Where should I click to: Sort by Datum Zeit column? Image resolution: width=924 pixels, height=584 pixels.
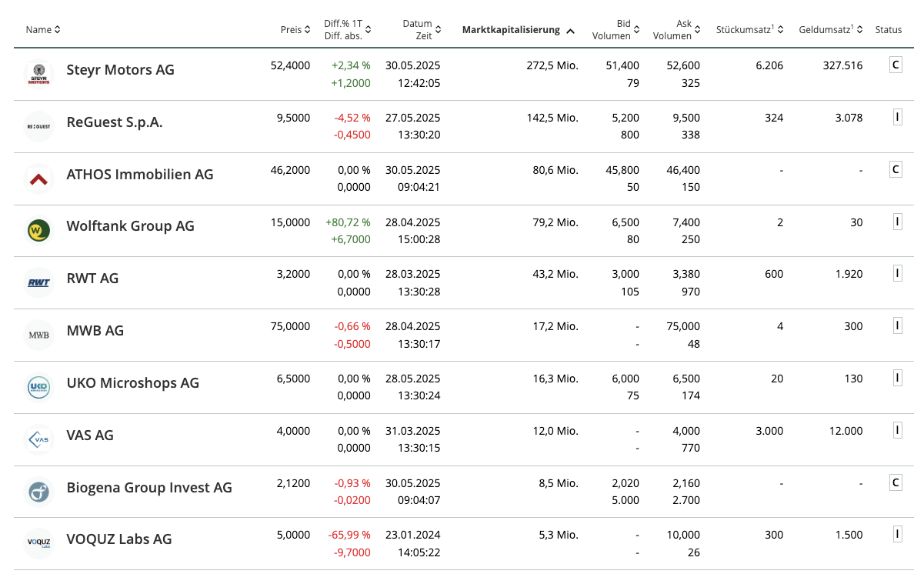[422, 30]
